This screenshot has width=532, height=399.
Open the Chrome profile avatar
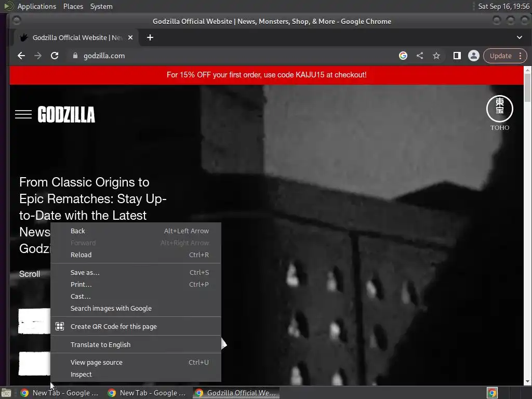tap(474, 56)
